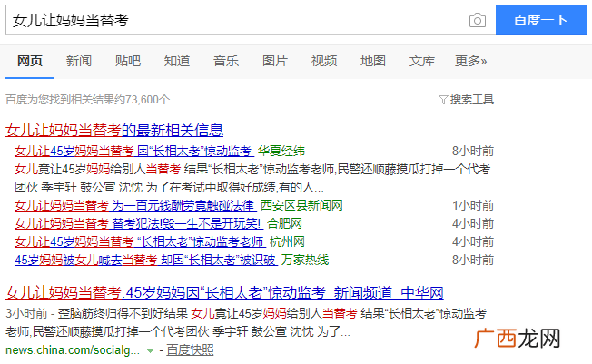
Task: Click the 4小时前 timestamp beside 合肥网
Action: click(473, 223)
